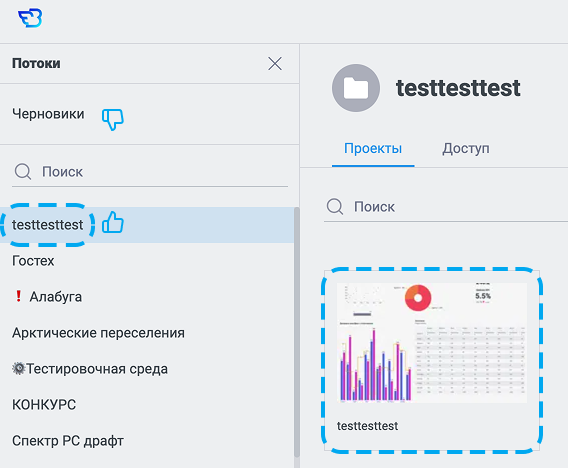Select the Спектр РС драфт stream
This screenshot has height=468, width=568.
pos(68,441)
